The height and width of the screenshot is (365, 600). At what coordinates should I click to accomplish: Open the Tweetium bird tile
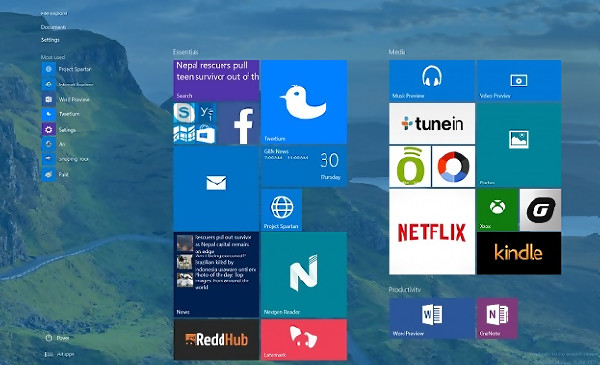[304, 101]
